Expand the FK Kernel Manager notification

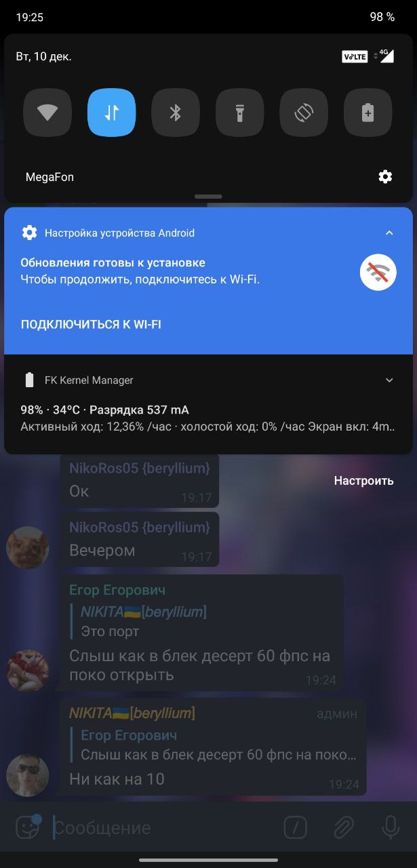389,380
